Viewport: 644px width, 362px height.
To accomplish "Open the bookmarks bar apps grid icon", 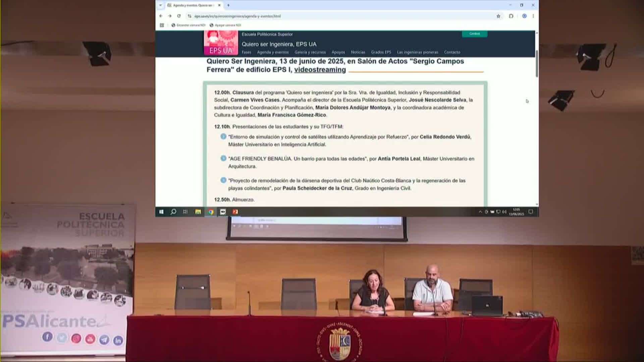I will click(162, 25).
